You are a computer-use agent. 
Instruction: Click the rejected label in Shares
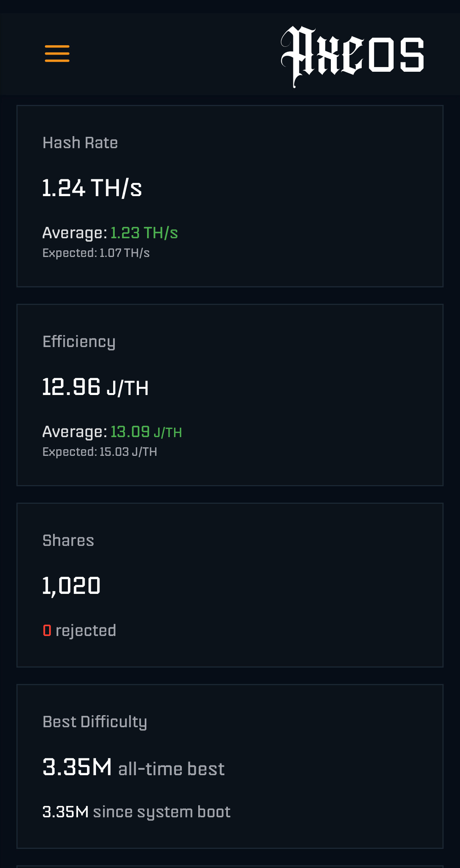(86, 631)
